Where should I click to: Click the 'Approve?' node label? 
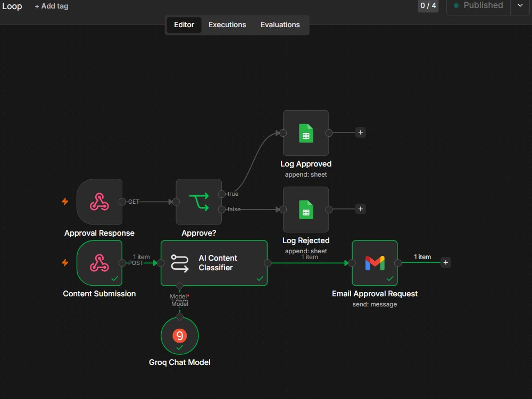[x=199, y=233]
